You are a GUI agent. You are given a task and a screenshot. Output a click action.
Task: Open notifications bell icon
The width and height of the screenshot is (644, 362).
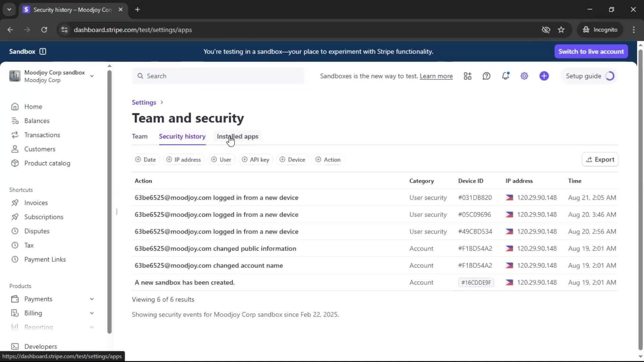tap(505, 76)
